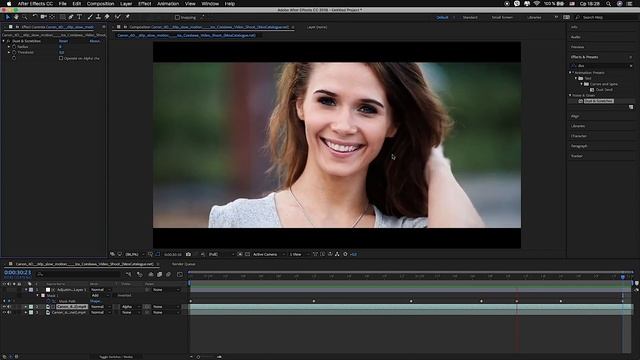Select the Roto Brush tool
The width and height of the screenshot is (640, 360).
[x=118, y=17]
